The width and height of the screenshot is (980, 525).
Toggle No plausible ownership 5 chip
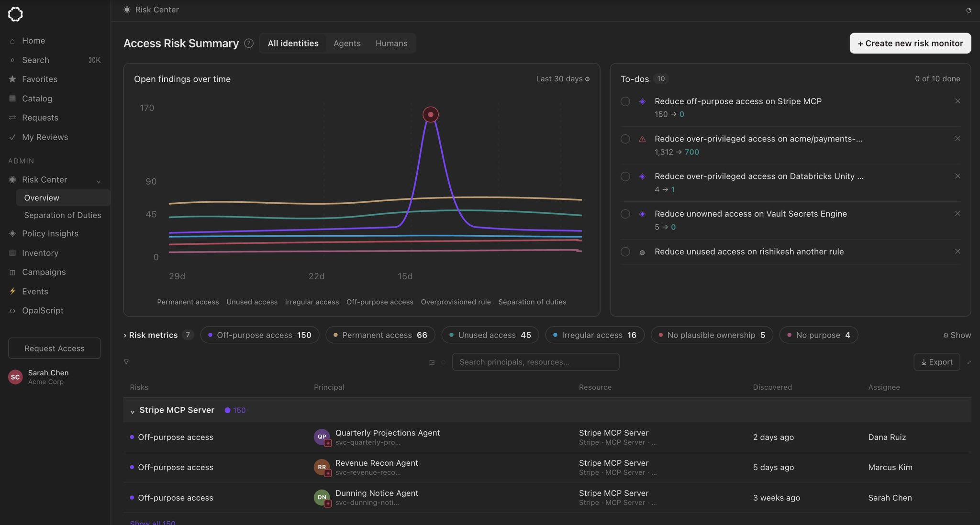point(712,335)
